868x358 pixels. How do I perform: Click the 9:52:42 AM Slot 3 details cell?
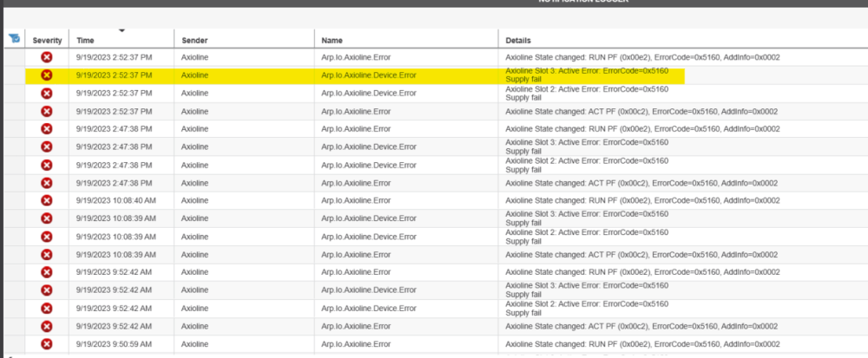coord(587,290)
